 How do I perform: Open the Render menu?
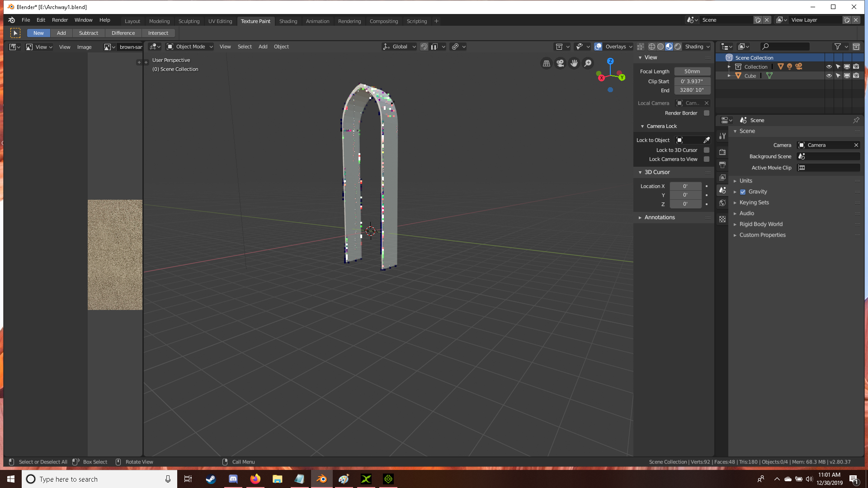[x=60, y=20]
